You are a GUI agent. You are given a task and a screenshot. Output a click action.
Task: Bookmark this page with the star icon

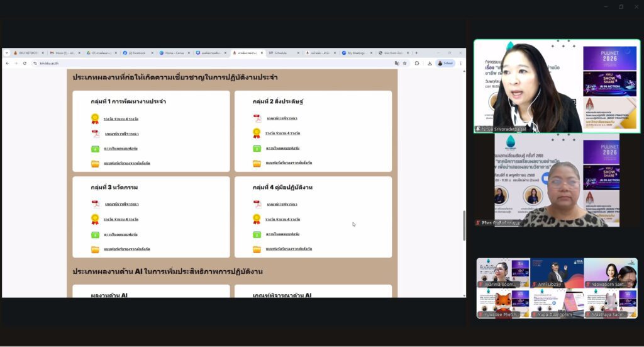(x=404, y=63)
